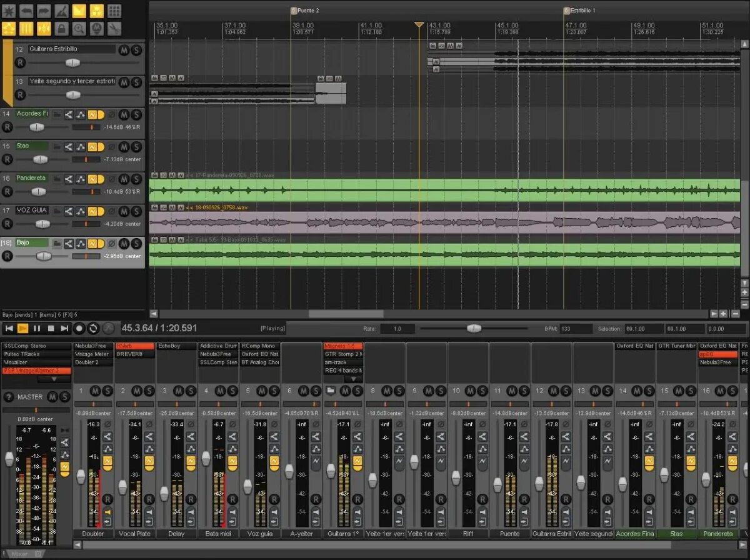
Task: Solo the VOZ GUIA track
Action: 136,211
